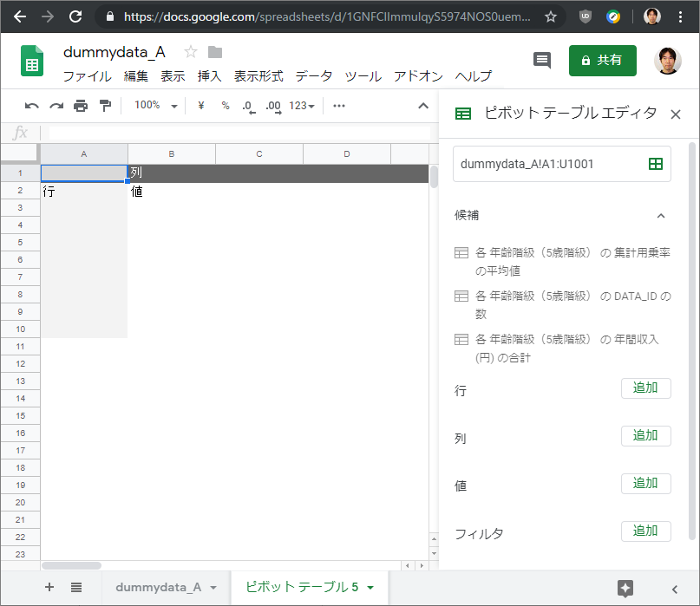The image size is (700, 606).
Task: Open the 123 number format dropdown
Action: (x=298, y=105)
